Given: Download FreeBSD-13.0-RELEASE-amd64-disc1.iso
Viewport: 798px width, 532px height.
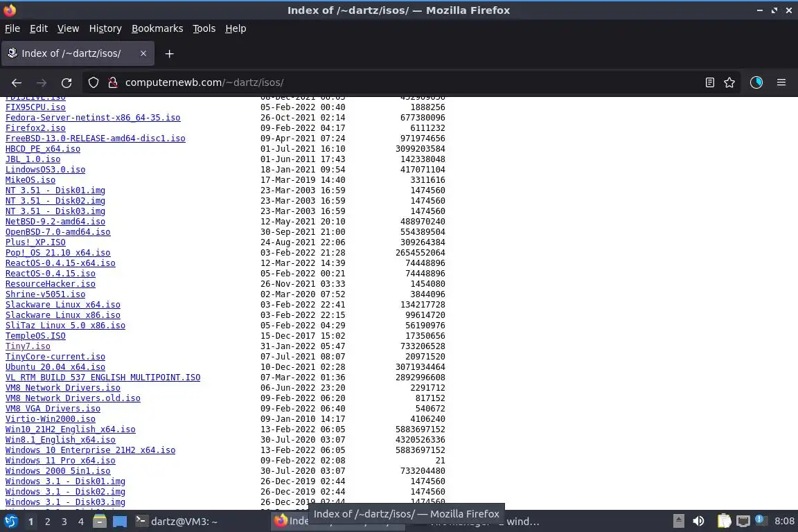Looking at the screenshot, I should (x=95, y=139).
